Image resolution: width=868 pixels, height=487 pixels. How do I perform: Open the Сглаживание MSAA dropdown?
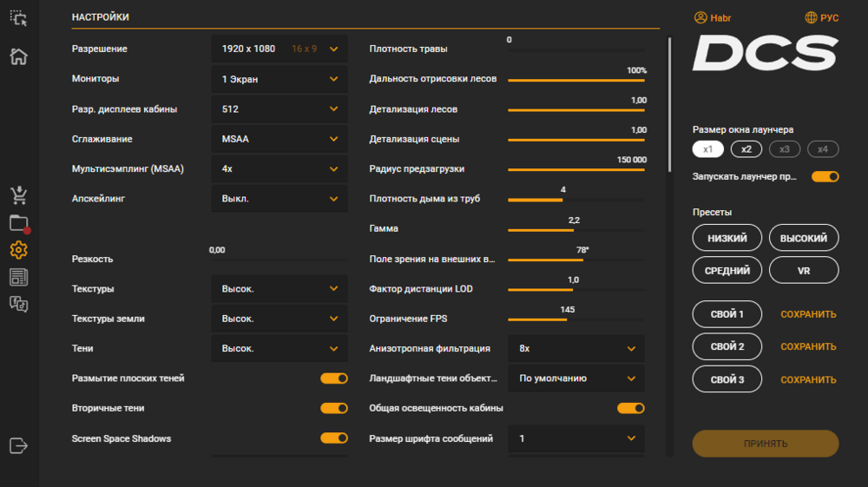click(279, 139)
